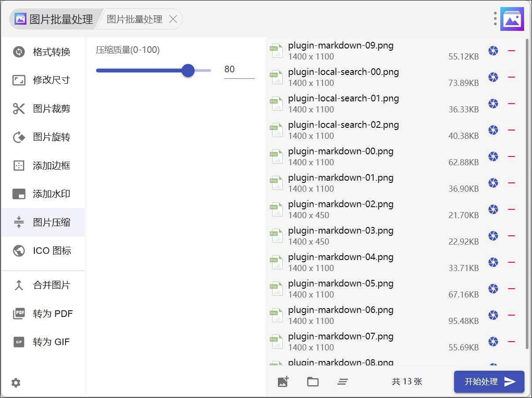Remove plugin-local-search-01.png from the list
532x398 pixels.
pos(511,104)
